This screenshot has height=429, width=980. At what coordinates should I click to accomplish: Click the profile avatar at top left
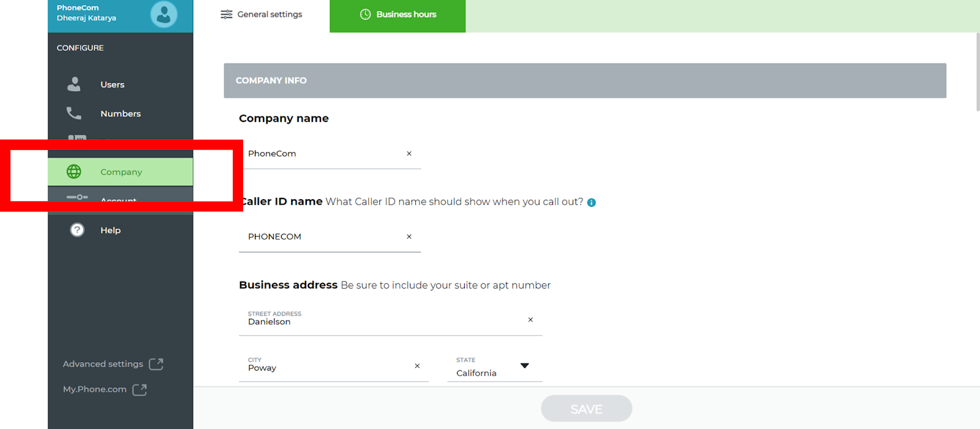tap(164, 13)
